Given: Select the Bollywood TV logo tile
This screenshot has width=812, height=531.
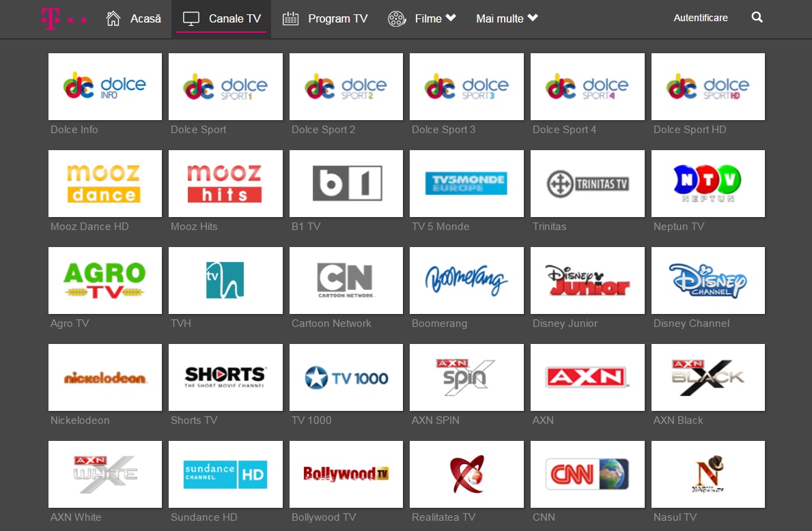Looking at the screenshot, I should tap(346, 474).
